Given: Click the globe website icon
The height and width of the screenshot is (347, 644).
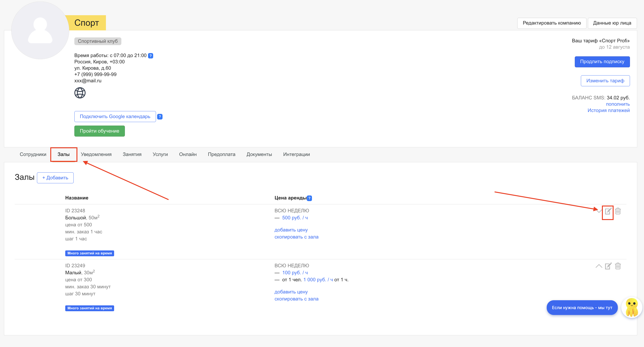Looking at the screenshot, I should (x=80, y=93).
